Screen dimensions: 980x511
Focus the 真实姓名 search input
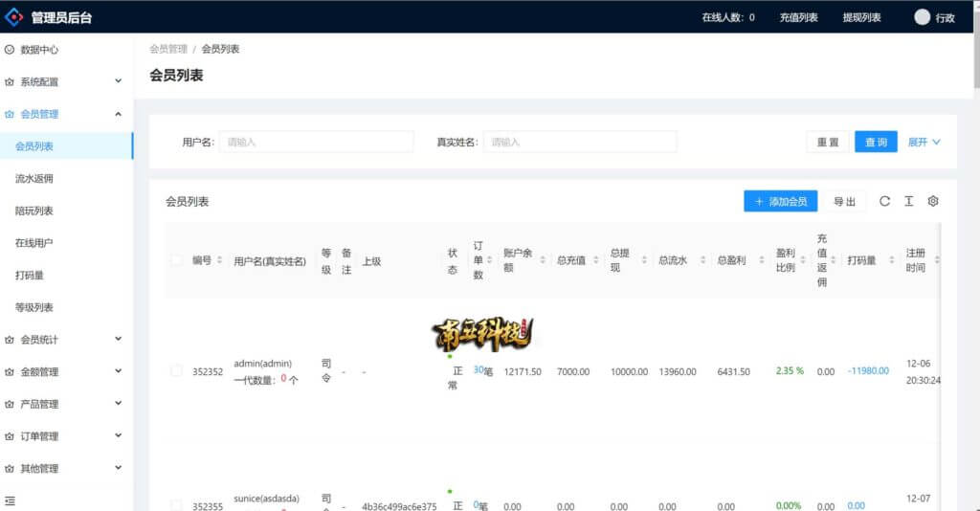[x=580, y=142]
